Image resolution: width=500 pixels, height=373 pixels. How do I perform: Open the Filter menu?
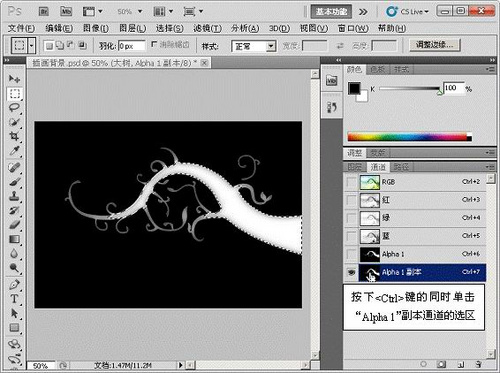(207, 28)
